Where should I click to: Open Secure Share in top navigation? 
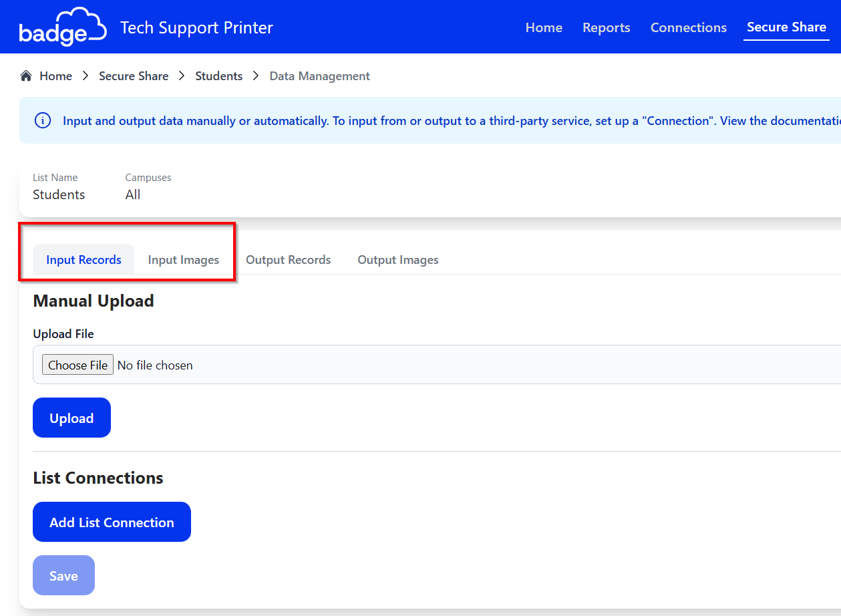[x=786, y=27]
